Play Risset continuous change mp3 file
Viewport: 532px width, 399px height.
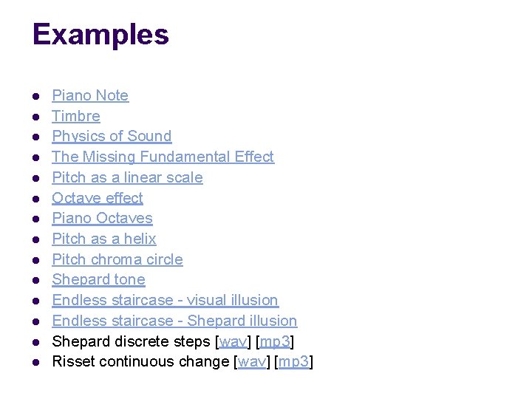(x=293, y=361)
